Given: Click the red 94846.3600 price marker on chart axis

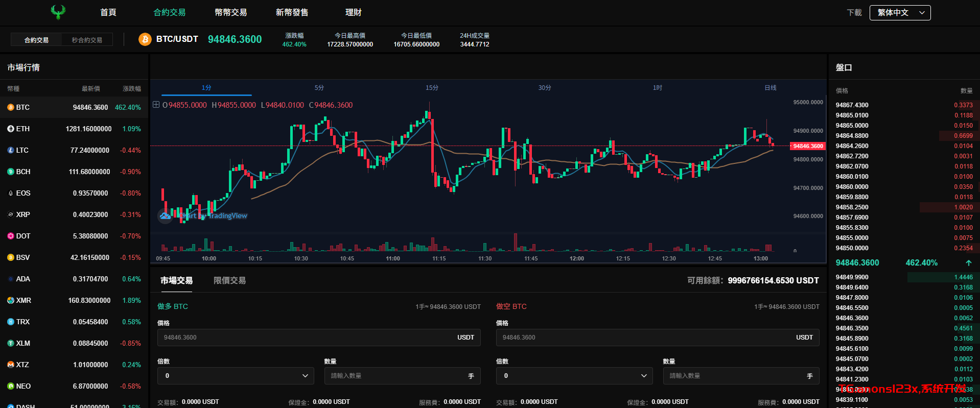Looking at the screenshot, I should coord(808,146).
